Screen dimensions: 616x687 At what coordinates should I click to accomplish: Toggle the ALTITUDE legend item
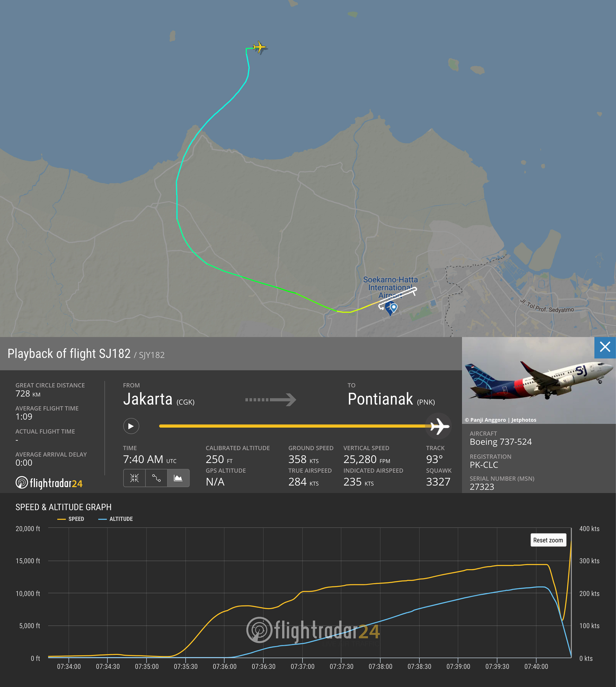pos(116,519)
